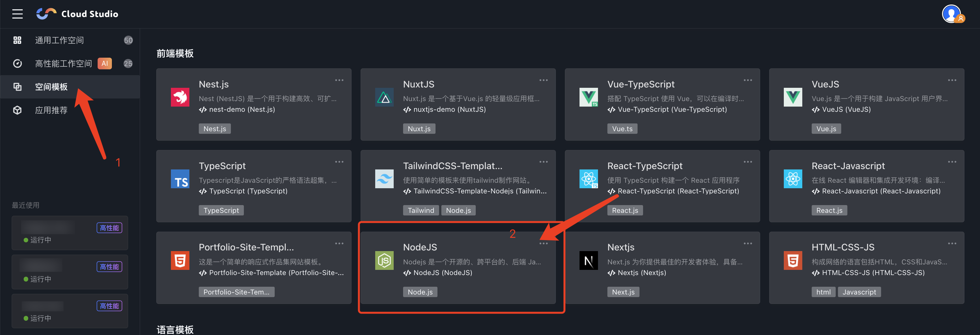Click the nuxtjs-demo (NuxtJS) repository link
This screenshot has height=335, width=980.
tap(445, 110)
